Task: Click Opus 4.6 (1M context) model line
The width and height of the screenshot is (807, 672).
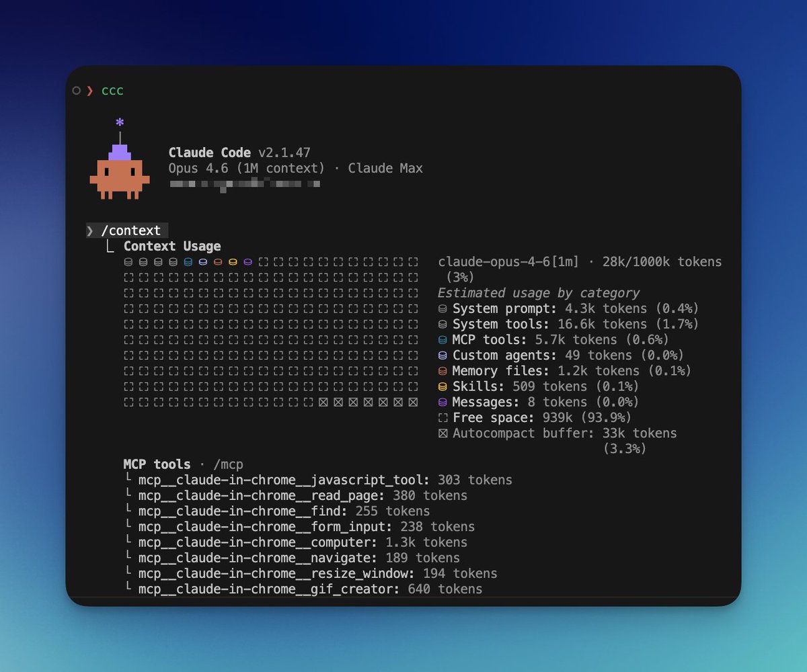Action: click(x=246, y=168)
